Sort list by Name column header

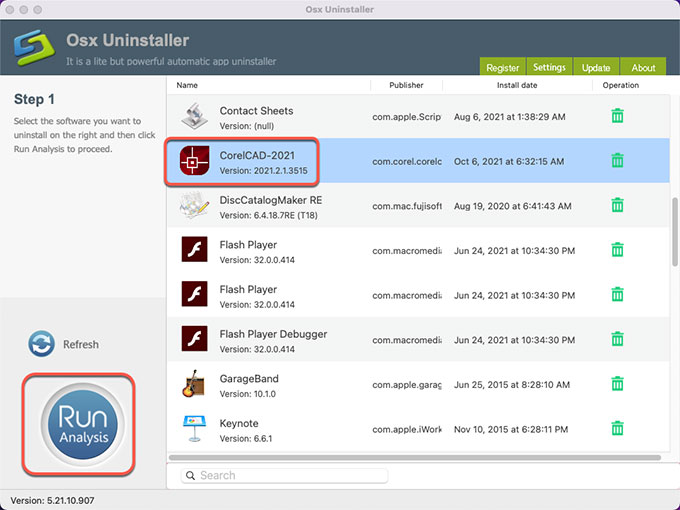click(188, 85)
